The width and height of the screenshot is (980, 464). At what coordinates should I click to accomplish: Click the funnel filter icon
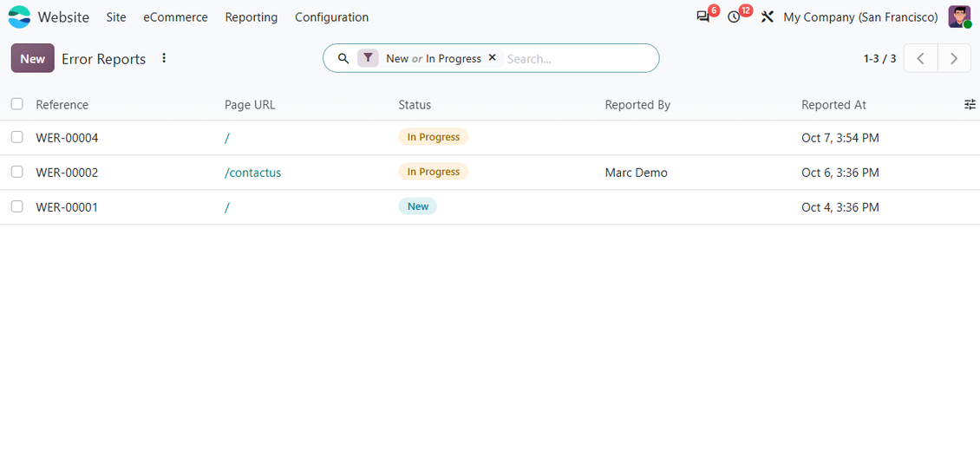tap(368, 58)
